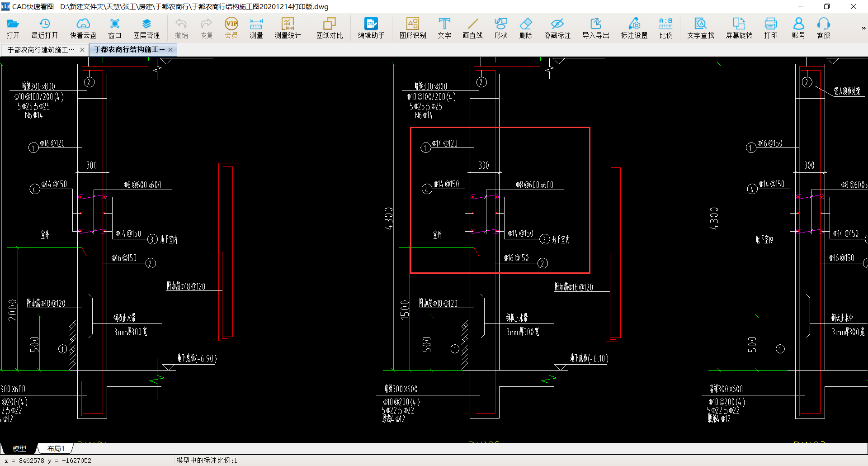868x466 pixels.
Task: Click the 地下底板(-6.90) elevation label
Action: point(197,358)
